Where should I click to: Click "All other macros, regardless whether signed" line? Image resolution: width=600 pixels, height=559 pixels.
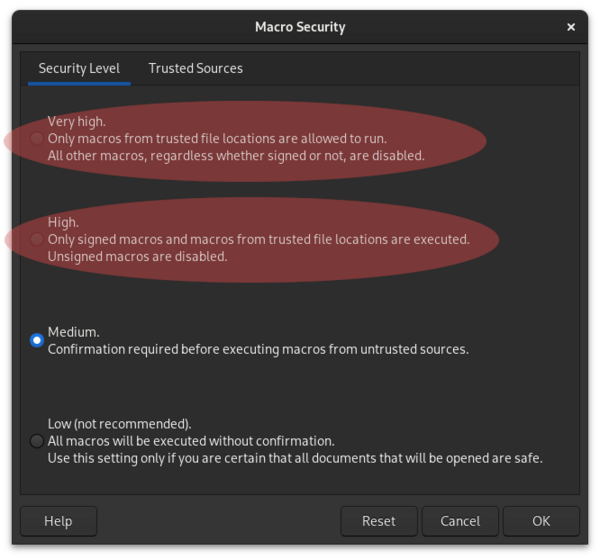click(x=236, y=156)
